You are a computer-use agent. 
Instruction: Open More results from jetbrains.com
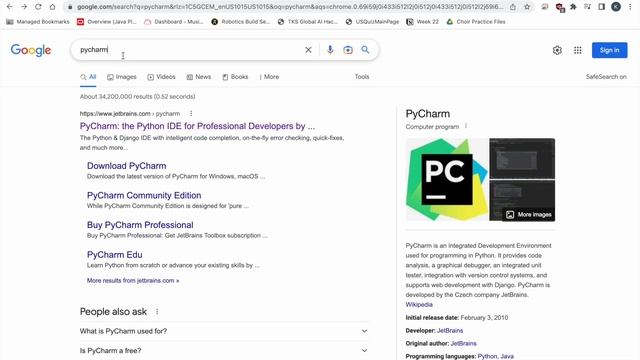coord(133,280)
